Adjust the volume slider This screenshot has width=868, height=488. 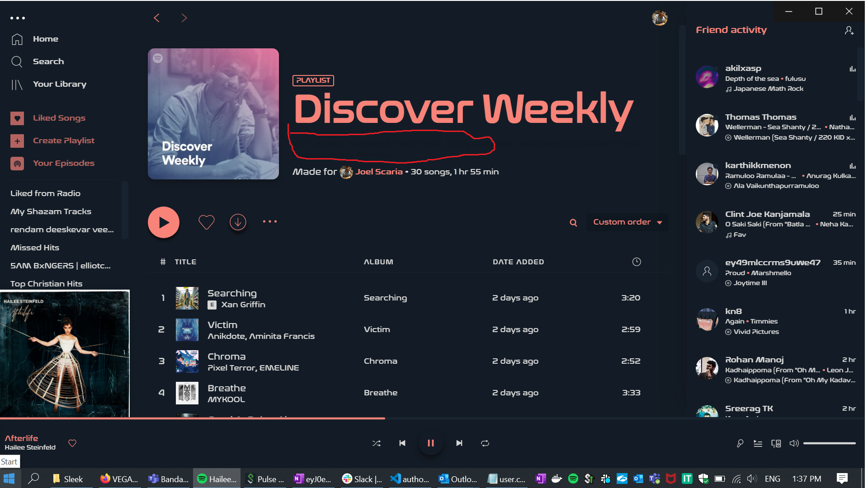coord(829,443)
